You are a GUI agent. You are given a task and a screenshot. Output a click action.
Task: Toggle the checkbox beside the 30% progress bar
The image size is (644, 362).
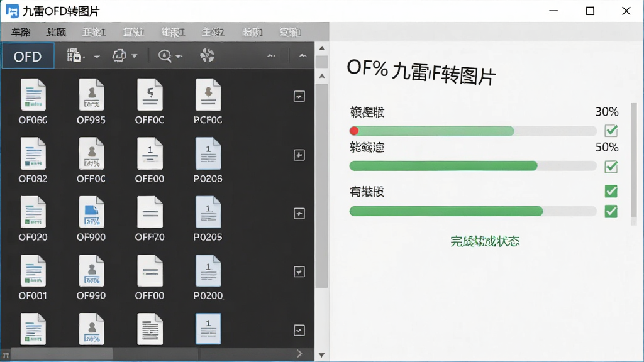tap(611, 131)
